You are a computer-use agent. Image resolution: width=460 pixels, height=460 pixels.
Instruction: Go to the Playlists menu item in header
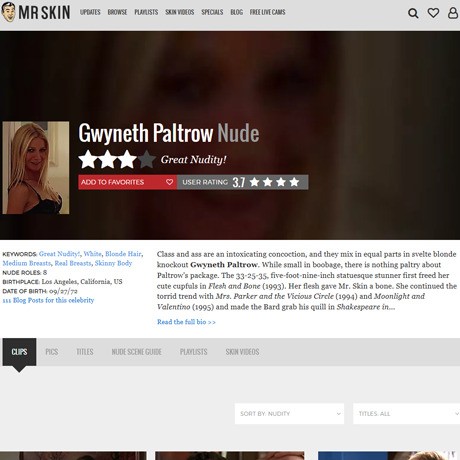pos(146,12)
